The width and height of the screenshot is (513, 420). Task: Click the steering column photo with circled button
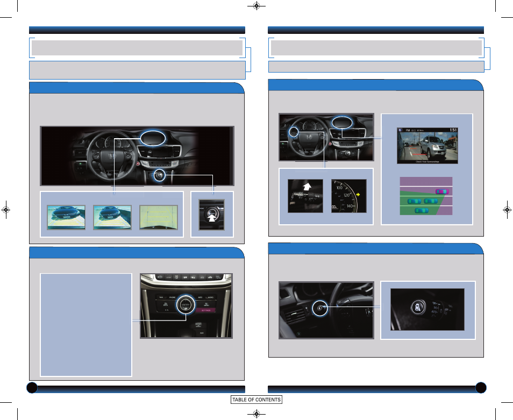(326, 310)
